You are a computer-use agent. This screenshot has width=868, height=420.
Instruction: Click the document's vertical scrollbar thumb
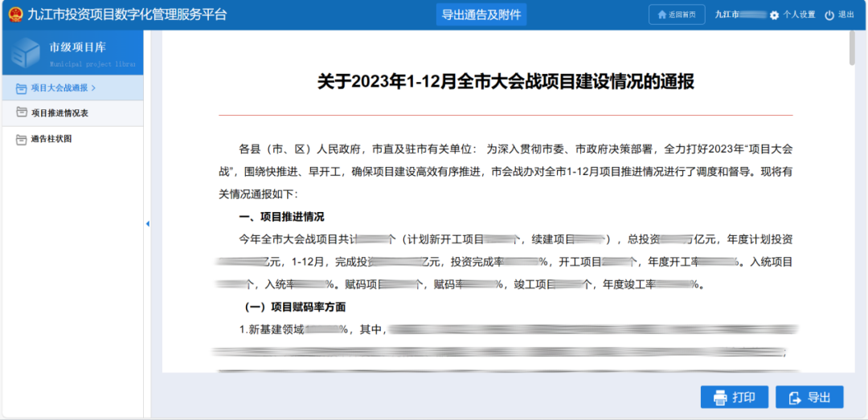pos(851,48)
